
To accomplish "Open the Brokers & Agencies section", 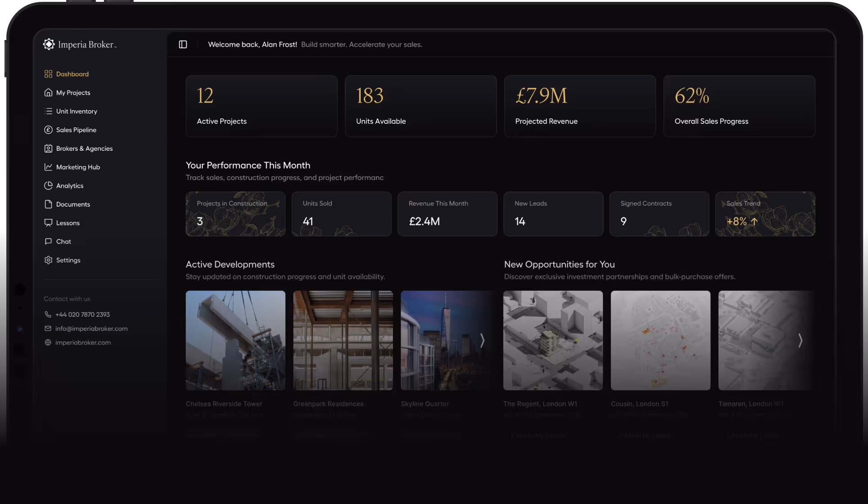I will 84,148.
